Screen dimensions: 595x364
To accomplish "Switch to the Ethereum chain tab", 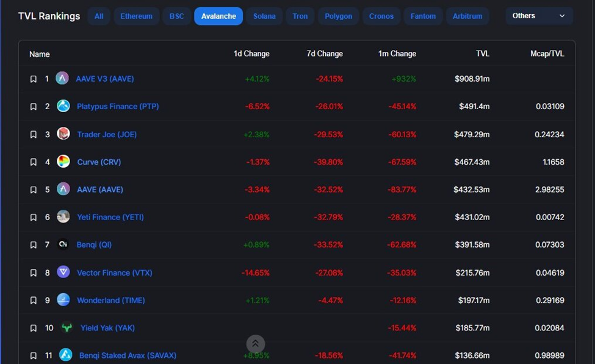I will 136,16.
